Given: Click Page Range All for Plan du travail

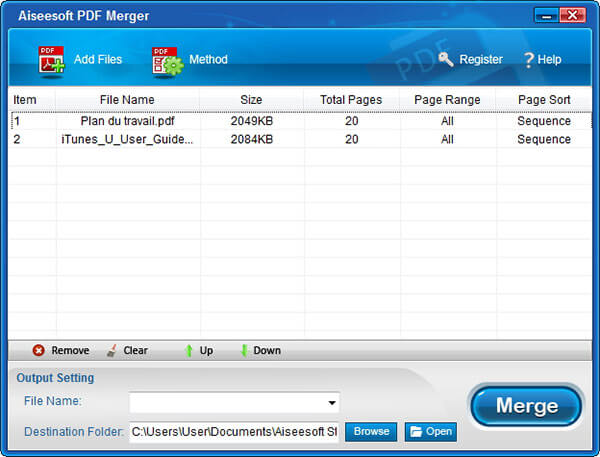Looking at the screenshot, I should point(447,121).
